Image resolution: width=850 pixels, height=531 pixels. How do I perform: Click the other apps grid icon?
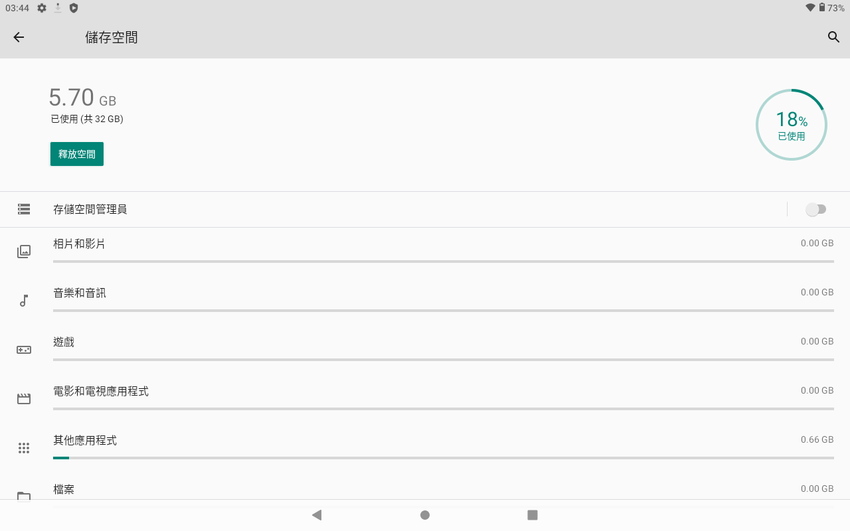[24, 448]
